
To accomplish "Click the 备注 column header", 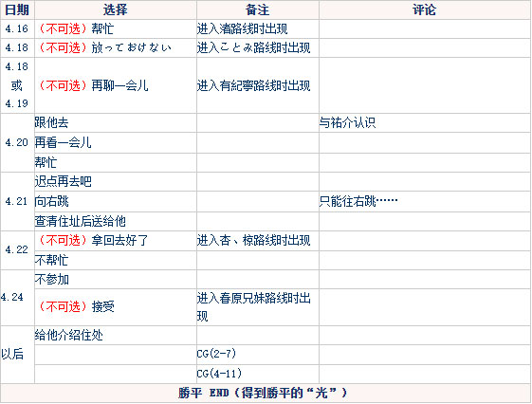I will click(x=258, y=9).
